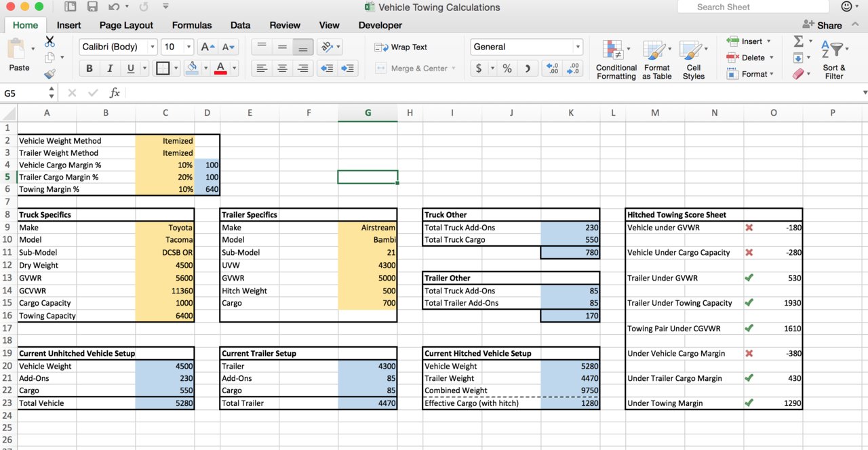Viewport: 868px width, 450px height.
Task: Decrease decimal places
Action: point(574,68)
